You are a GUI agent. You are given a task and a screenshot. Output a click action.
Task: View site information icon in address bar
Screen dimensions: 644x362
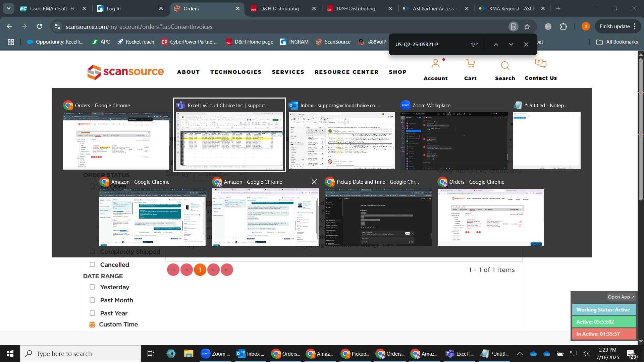(57, 26)
